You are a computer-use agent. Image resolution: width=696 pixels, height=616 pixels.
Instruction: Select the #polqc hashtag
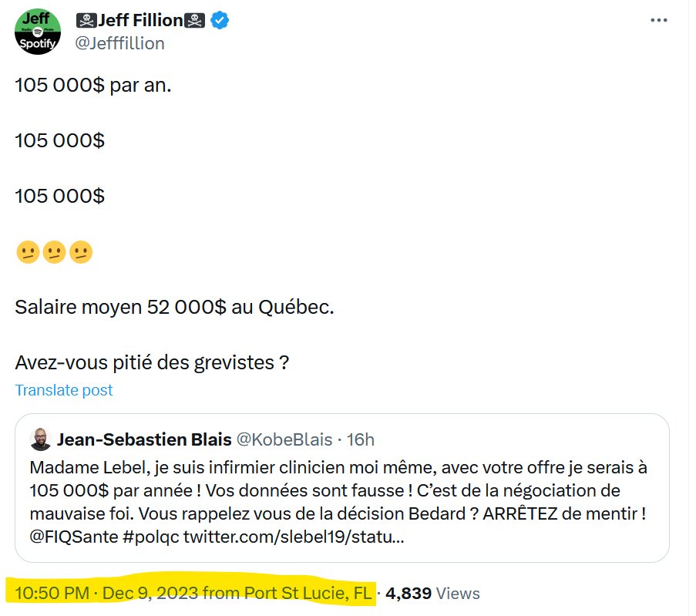coord(151,537)
